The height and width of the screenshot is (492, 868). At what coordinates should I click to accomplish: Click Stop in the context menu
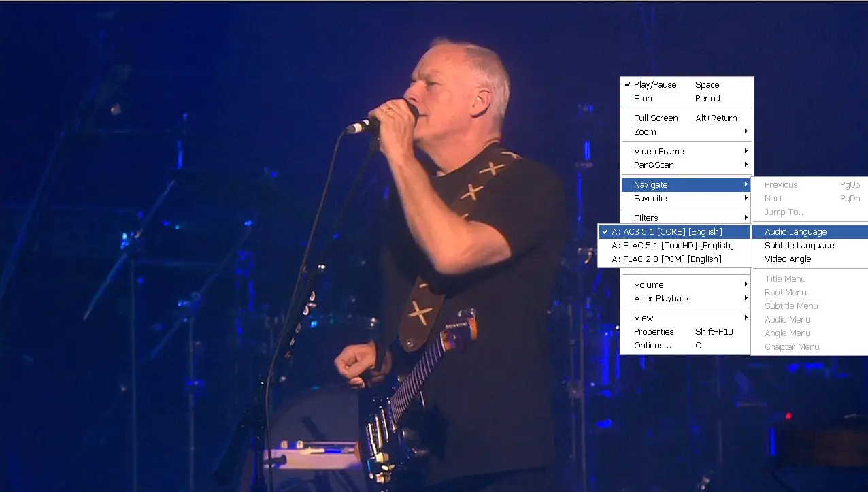click(x=687, y=99)
